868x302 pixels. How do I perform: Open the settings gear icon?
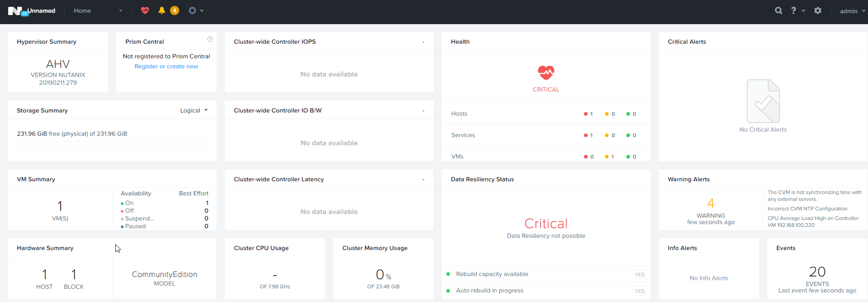click(x=818, y=10)
